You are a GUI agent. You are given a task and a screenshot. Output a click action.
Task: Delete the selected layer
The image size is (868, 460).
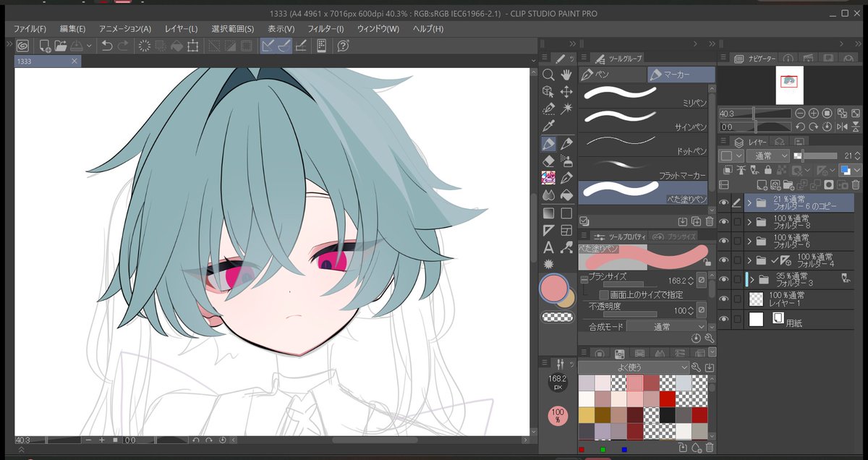point(856,185)
